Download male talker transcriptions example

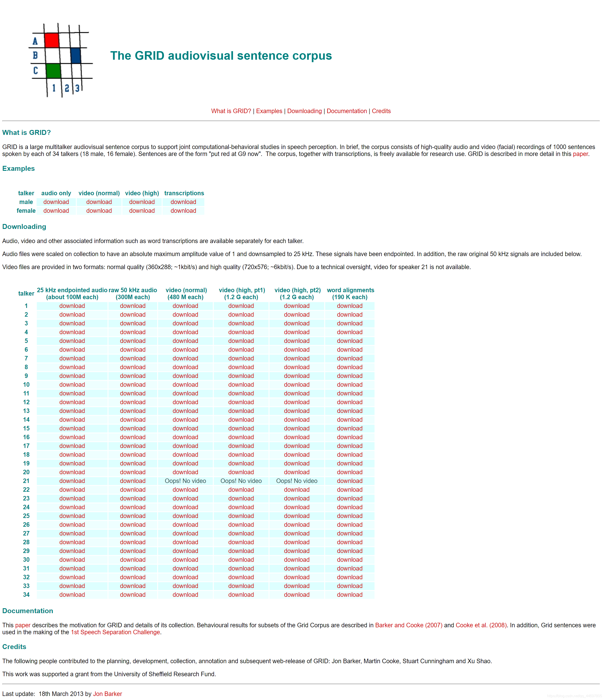pyautogui.click(x=183, y=202)
